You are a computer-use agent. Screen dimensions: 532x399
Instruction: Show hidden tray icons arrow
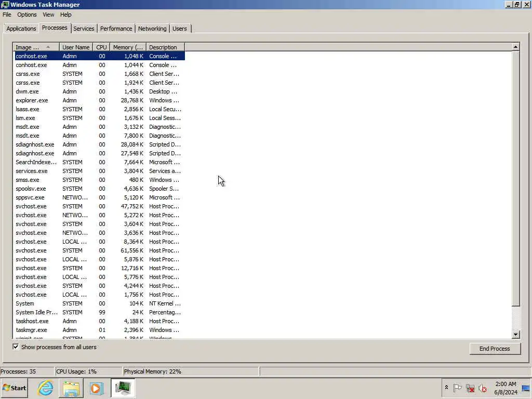click(x=446, y=388)
